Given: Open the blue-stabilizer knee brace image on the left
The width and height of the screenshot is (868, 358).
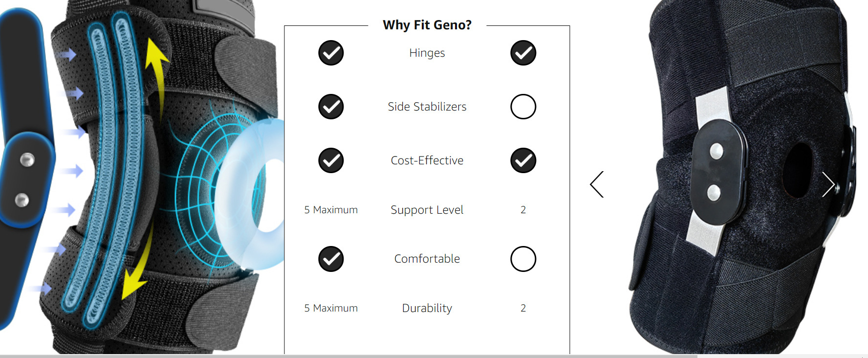Looking at the screenshot, I should pos(142,176).
